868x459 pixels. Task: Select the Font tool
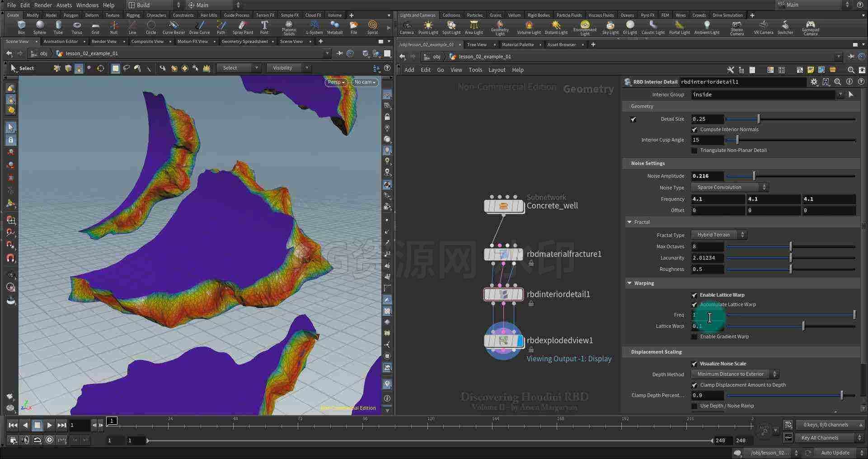[264, 27]
